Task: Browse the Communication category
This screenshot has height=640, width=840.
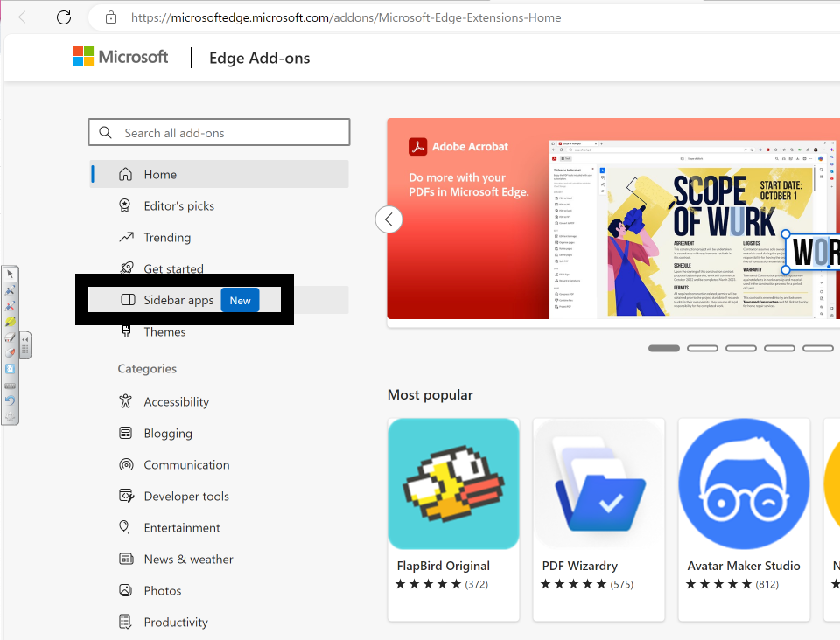Action: point(186,464)
